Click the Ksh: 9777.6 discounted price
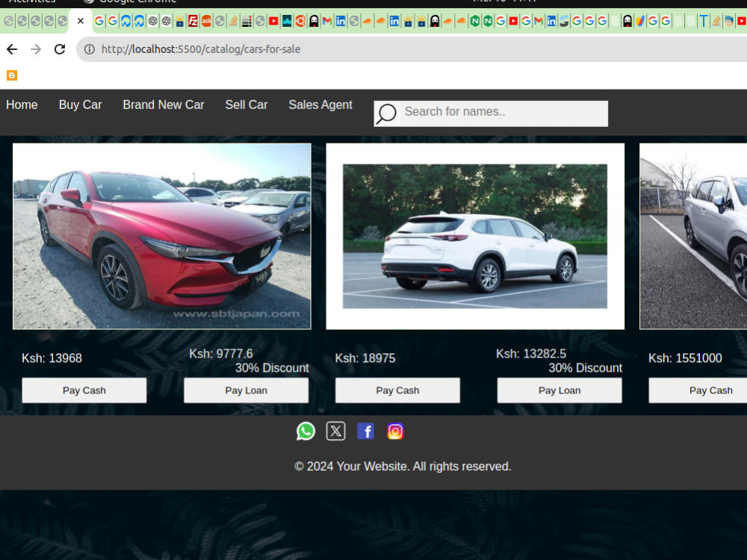The image size is (747, 560). pos(221,354)
